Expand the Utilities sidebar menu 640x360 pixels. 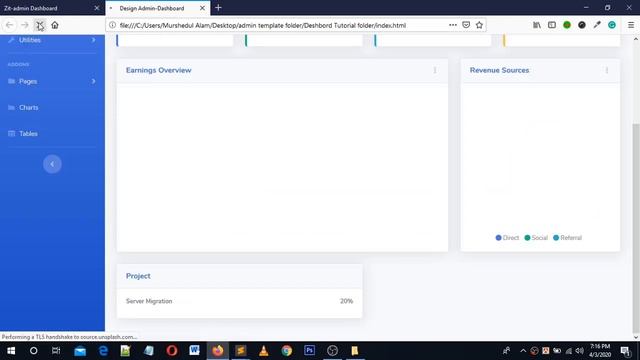(93, 40)
